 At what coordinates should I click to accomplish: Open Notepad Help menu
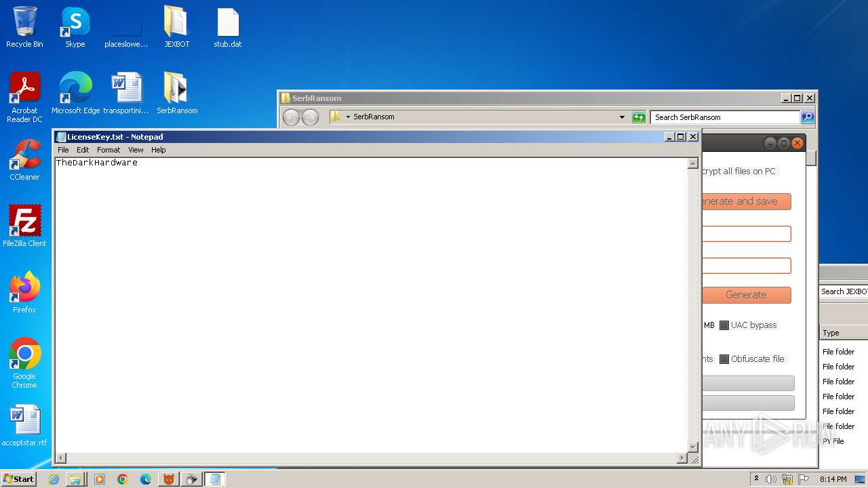point(158,150)
